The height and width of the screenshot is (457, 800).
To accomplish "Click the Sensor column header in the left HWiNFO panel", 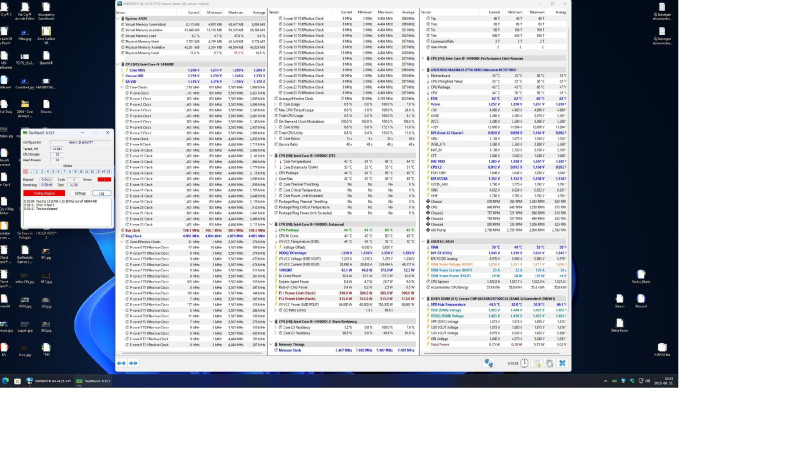I will tap(121, 12).
